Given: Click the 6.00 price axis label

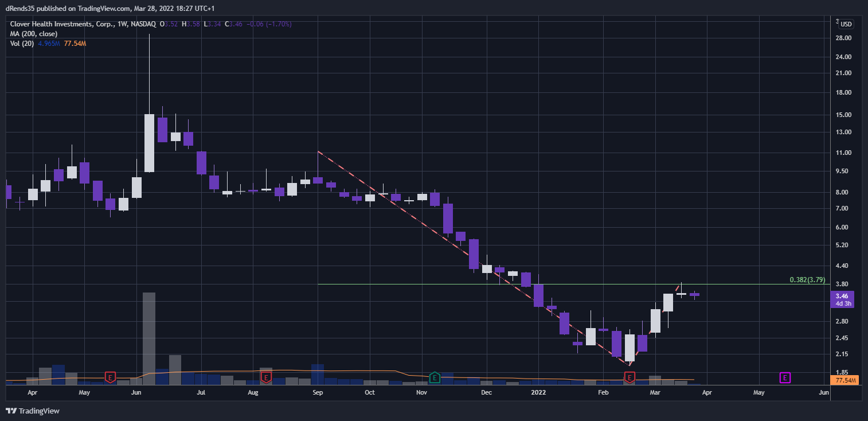Looking at the screenshot, I should point(843,227).
